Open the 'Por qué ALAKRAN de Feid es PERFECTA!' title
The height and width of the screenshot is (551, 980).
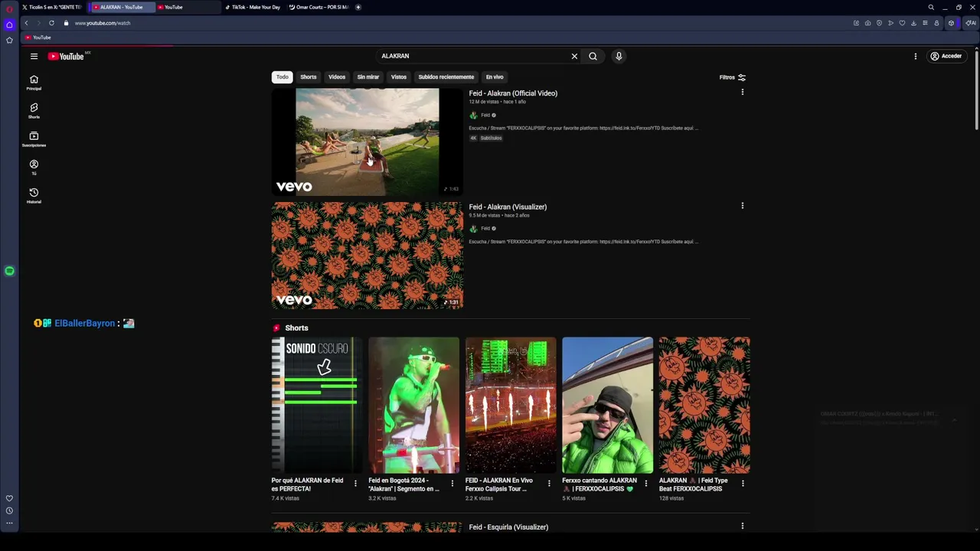pos(308,484)
